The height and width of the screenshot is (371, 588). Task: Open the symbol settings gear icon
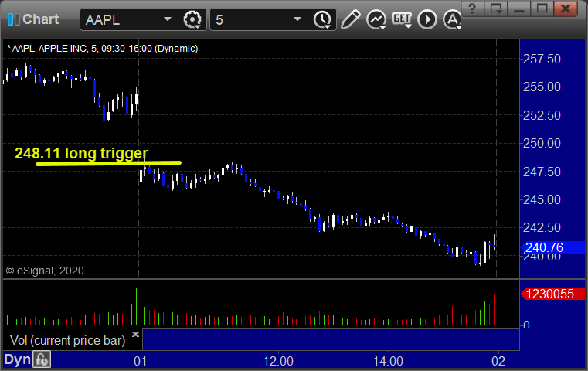point(192,19)
